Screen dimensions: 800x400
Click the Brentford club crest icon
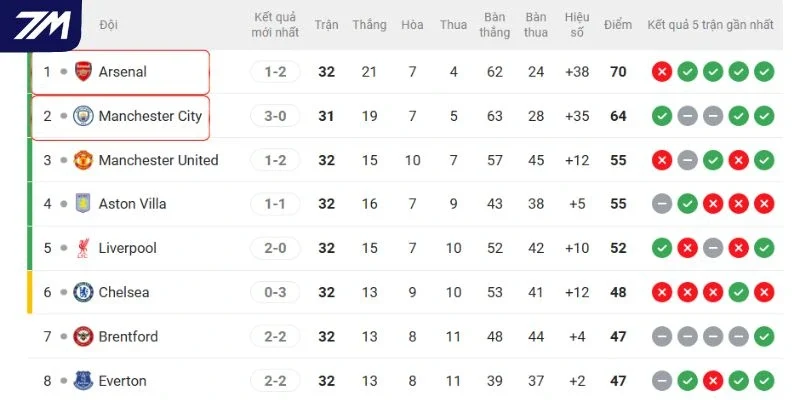tap(83, 336)
